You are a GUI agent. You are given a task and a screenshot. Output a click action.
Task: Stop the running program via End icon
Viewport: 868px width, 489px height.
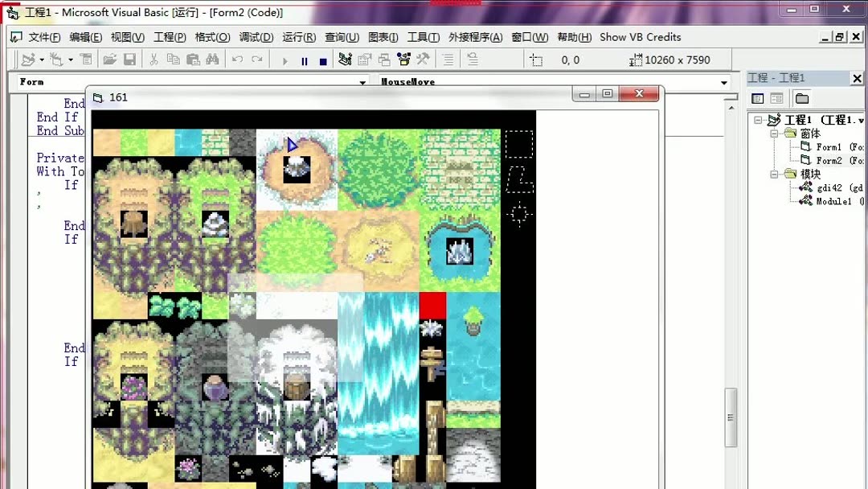click(323, 60)
